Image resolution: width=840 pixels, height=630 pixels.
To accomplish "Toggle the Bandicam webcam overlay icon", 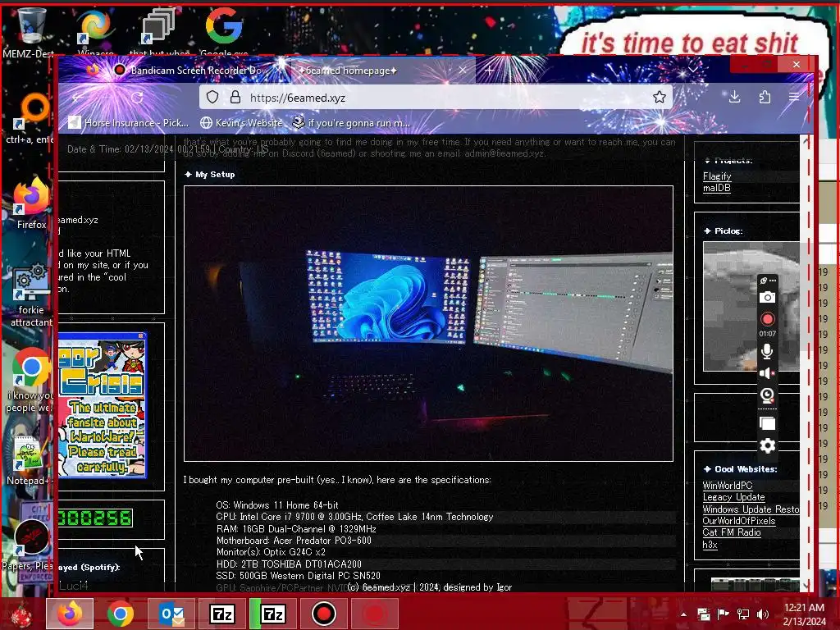I will pyautogui.click(x=767, y=396).
